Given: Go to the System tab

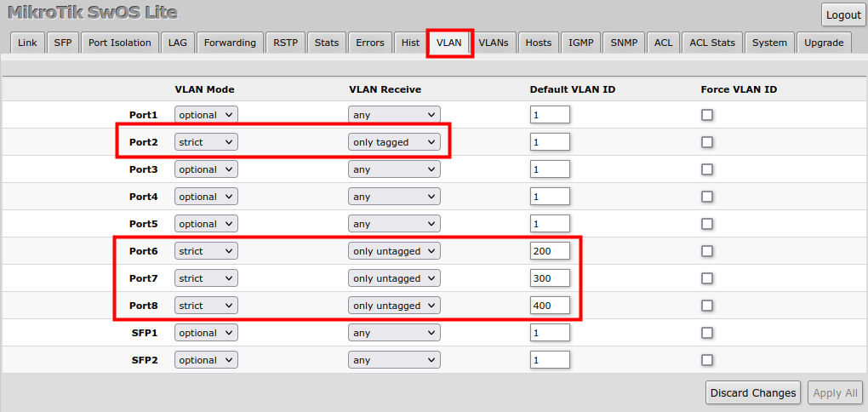Looking at the screenshot, I should [769, 43].
